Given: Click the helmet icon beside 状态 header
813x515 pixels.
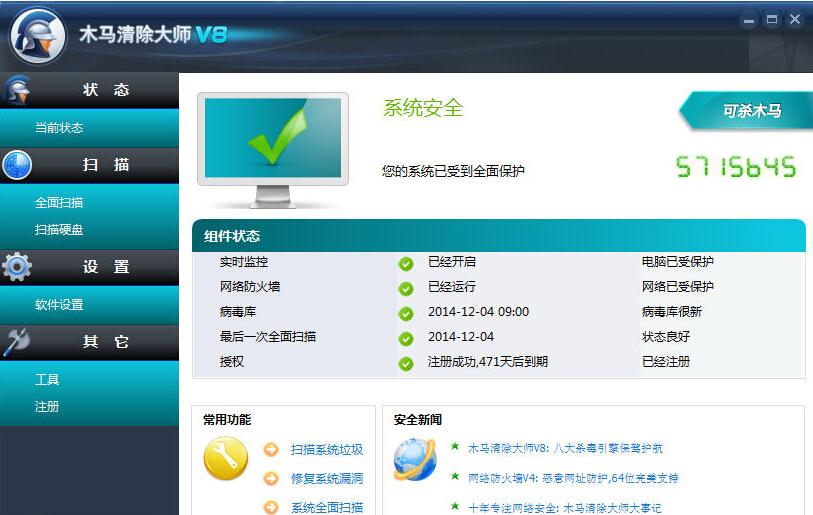Looking at the screenshot, I should [x=18, y=90].
